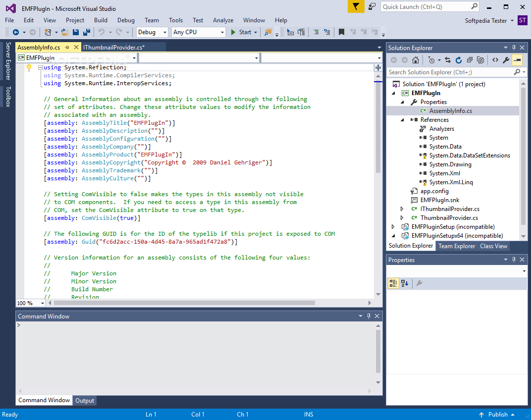Image resolution: width=531 pixels, height=420 pixels.
Task: Toggle auto-hide pin on Properties panel
Action: (514, 260)
